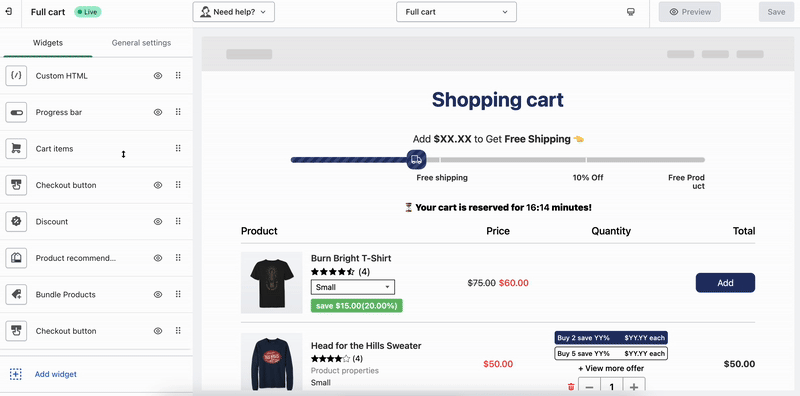Click the Add button for Burn Bright T-Shirt
This screenshot has height=396, width=800.
coord(725,283)
